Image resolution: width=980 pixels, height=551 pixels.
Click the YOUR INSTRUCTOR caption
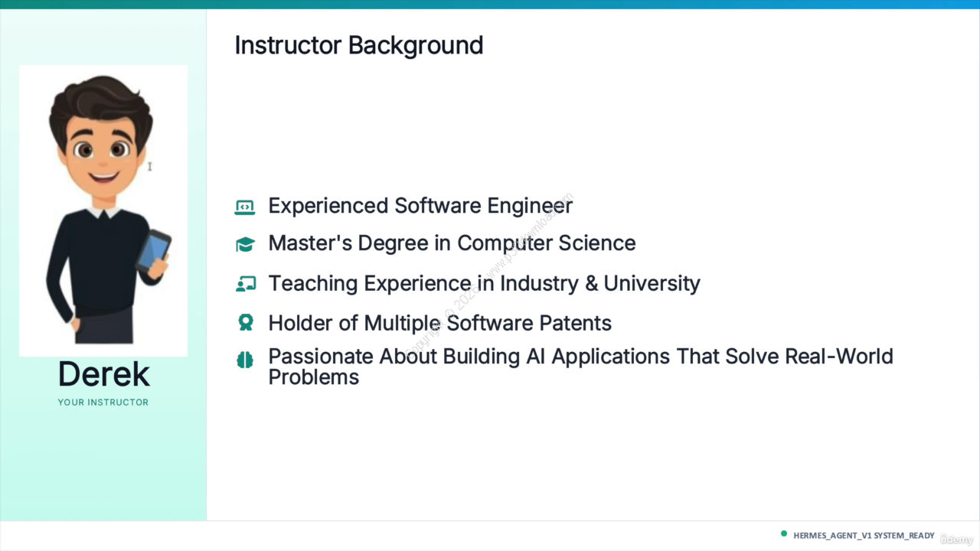click(x=103, y=403)
